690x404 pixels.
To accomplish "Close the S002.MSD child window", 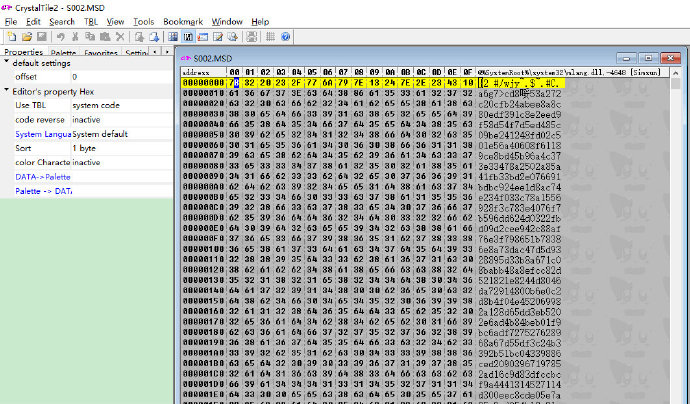I will pyautogui.click(x=670, y=58).
